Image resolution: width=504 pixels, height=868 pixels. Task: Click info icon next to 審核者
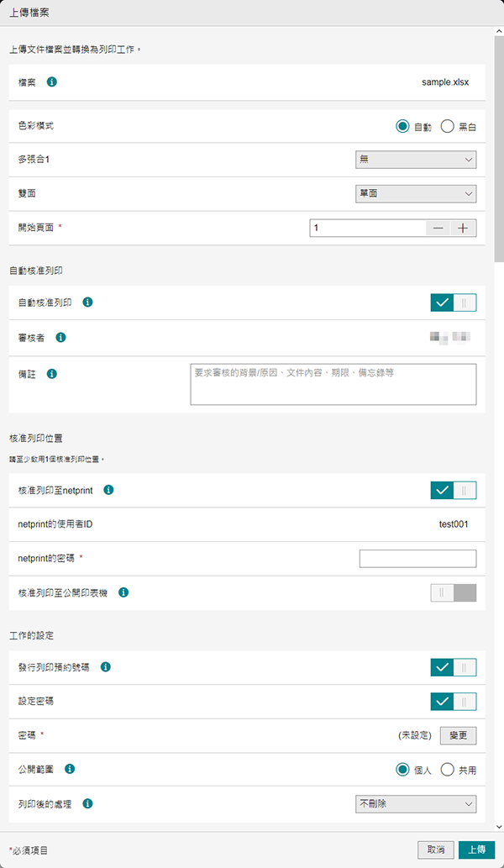tap(60, 338)
